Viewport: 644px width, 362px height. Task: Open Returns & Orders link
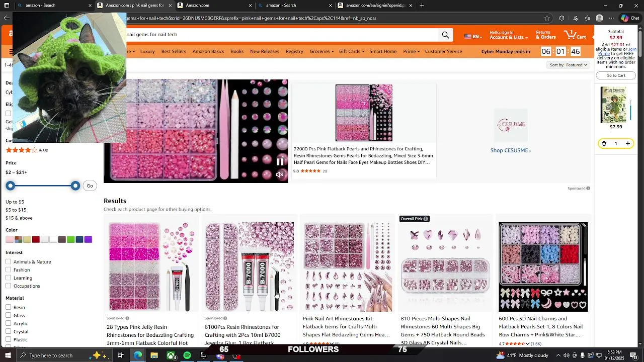[x=546, y=35]
